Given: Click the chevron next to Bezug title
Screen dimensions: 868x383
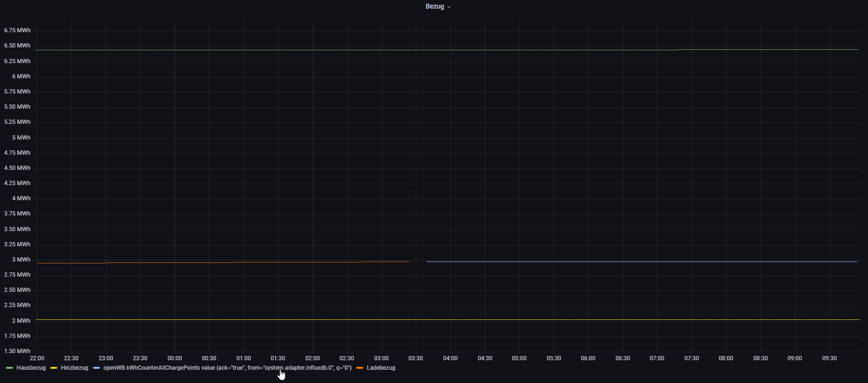Looking at the screenshot, I should pos(449,7).
